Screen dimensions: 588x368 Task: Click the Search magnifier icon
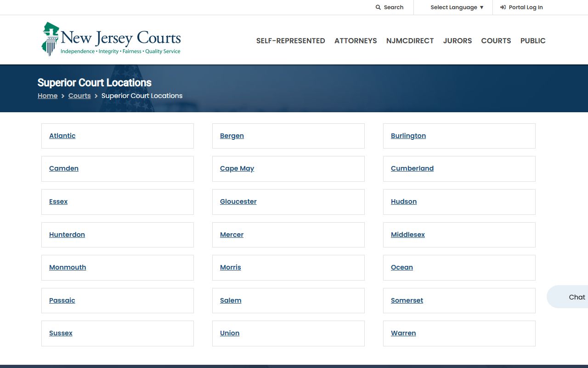click(x=378, y=7)
